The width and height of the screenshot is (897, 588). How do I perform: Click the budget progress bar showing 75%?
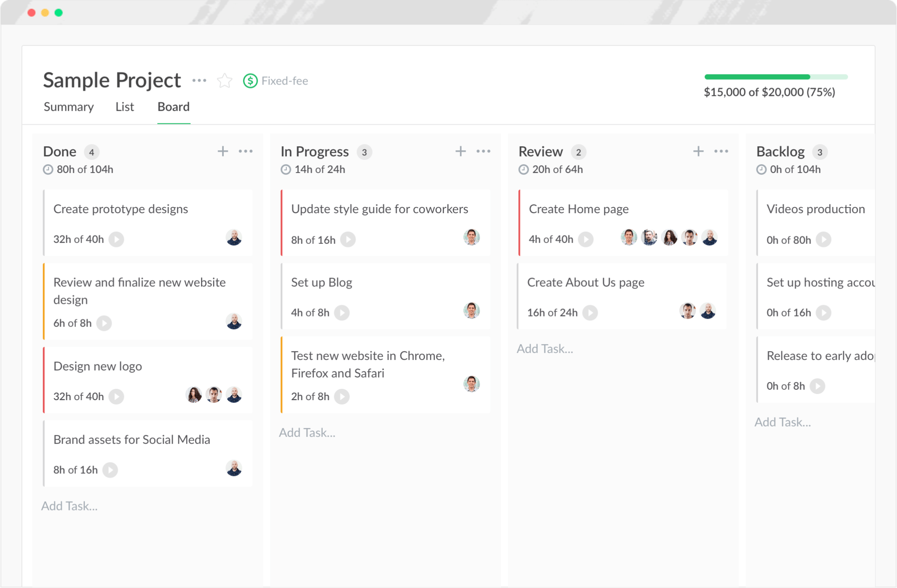point(775,77)
